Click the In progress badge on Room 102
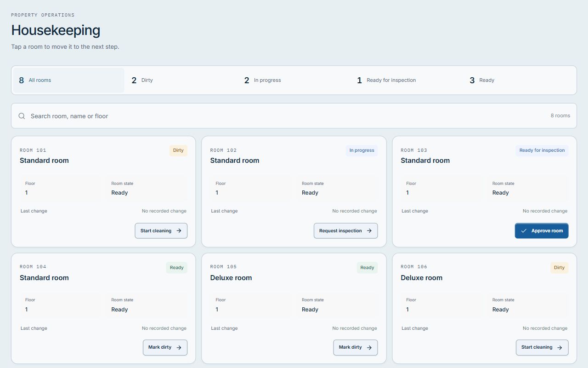Viewport: 588px width, 368px height. [362, 150]
